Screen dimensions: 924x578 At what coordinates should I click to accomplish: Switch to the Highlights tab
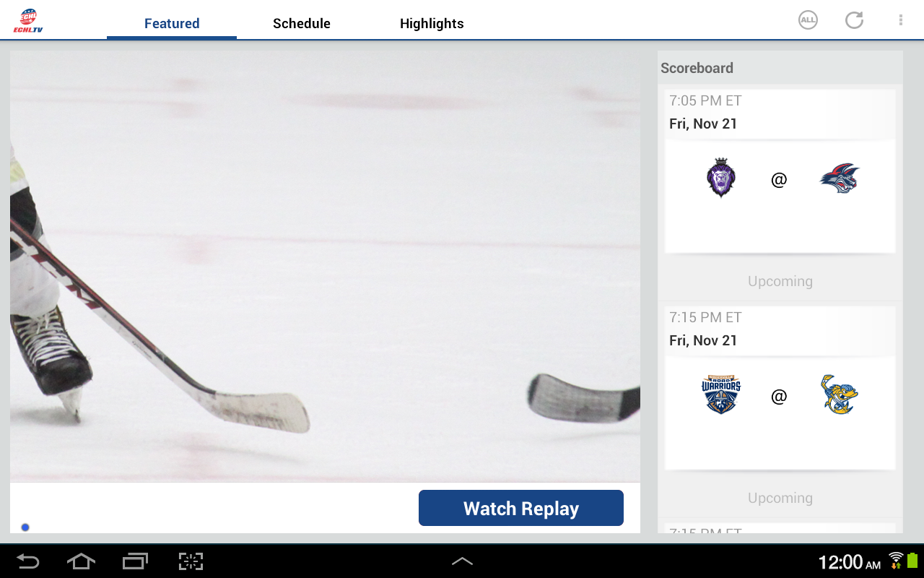(432, 23)
